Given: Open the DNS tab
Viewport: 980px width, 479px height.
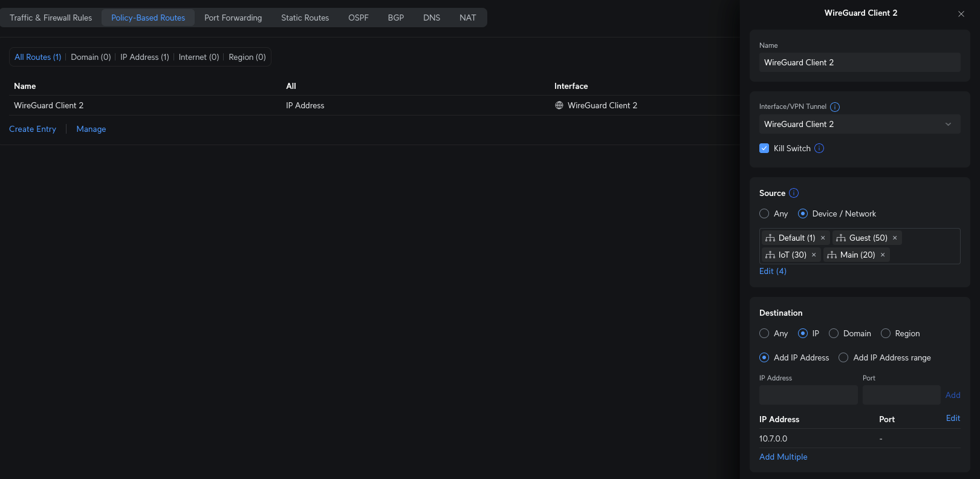Looking at the screenshot, I should 432,18.
